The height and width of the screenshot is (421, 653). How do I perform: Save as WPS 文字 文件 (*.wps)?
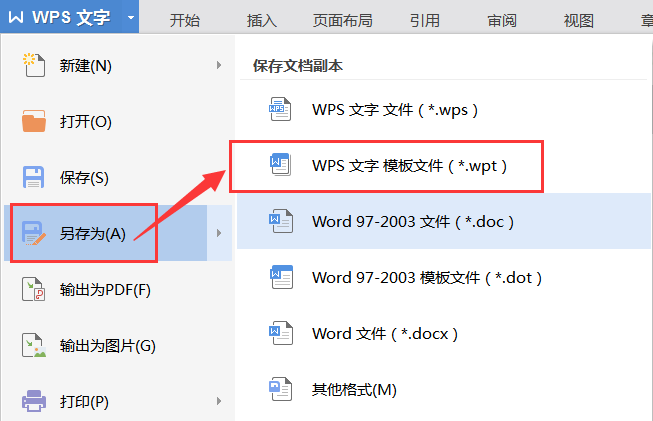coord(444,110)
